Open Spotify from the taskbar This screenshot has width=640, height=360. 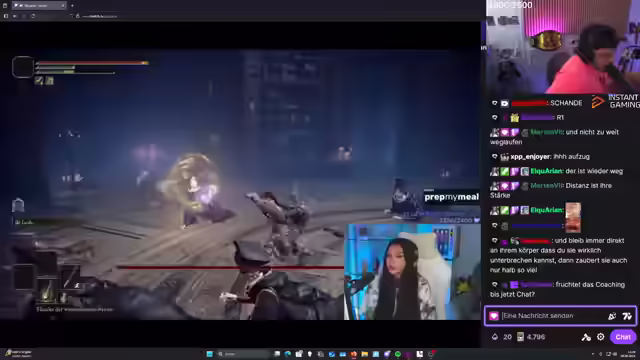pyautogui.click(x=398, y=354)
